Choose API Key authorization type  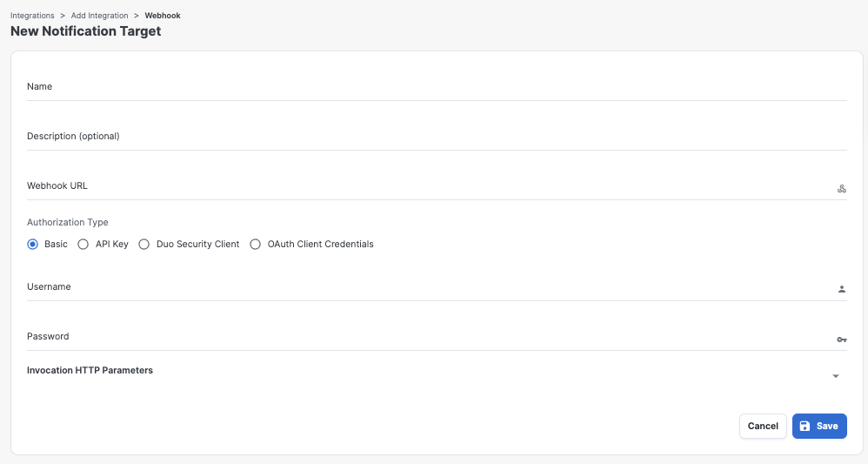pyautogui.click(x=83, y=245)
